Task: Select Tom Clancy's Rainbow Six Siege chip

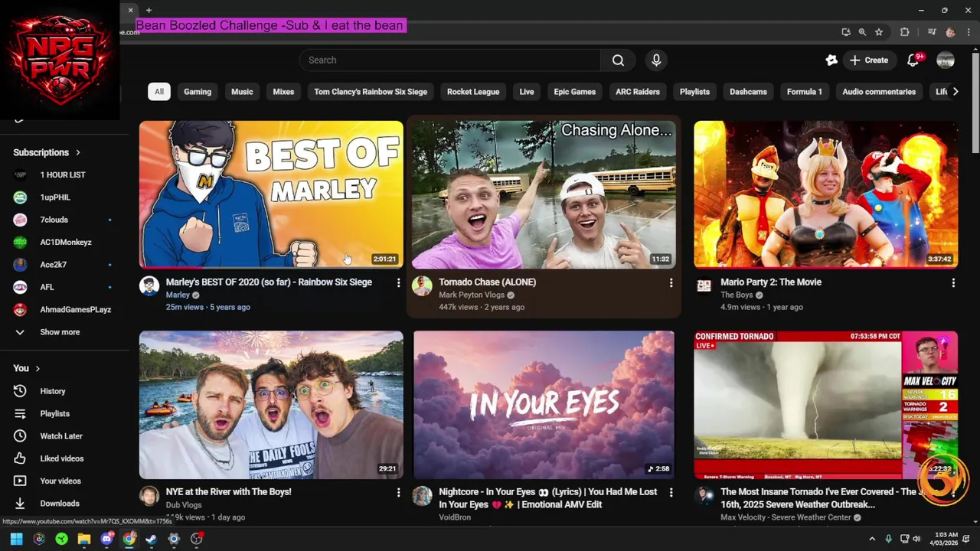Action: [371, 92]
